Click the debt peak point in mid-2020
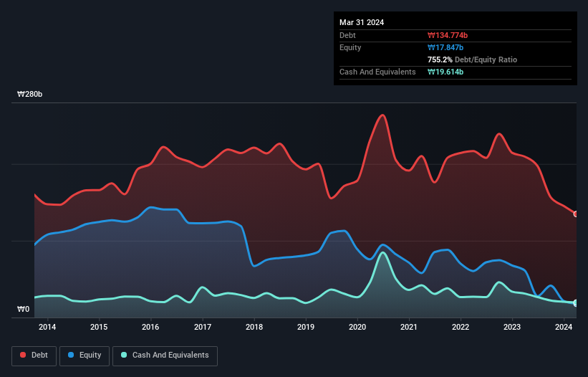Screen dimensions: 588x377 pos(382,115)
